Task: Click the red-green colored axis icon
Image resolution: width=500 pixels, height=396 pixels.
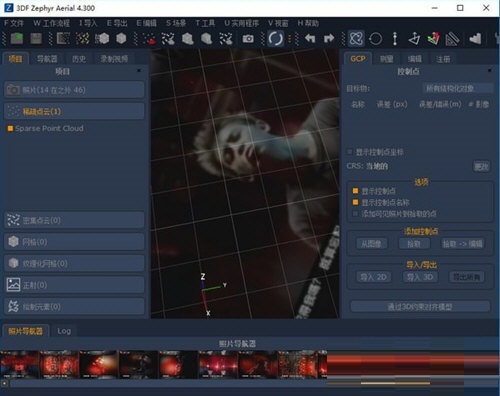Action: (x=433, y=39)
